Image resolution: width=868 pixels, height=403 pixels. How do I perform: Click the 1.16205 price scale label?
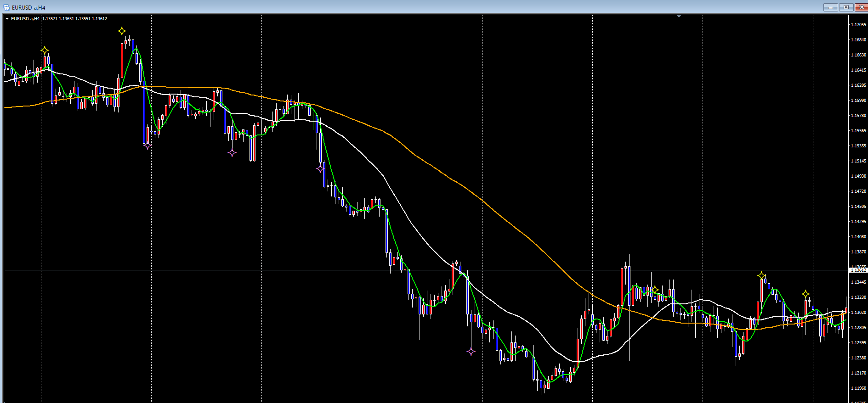pos(858,85)
